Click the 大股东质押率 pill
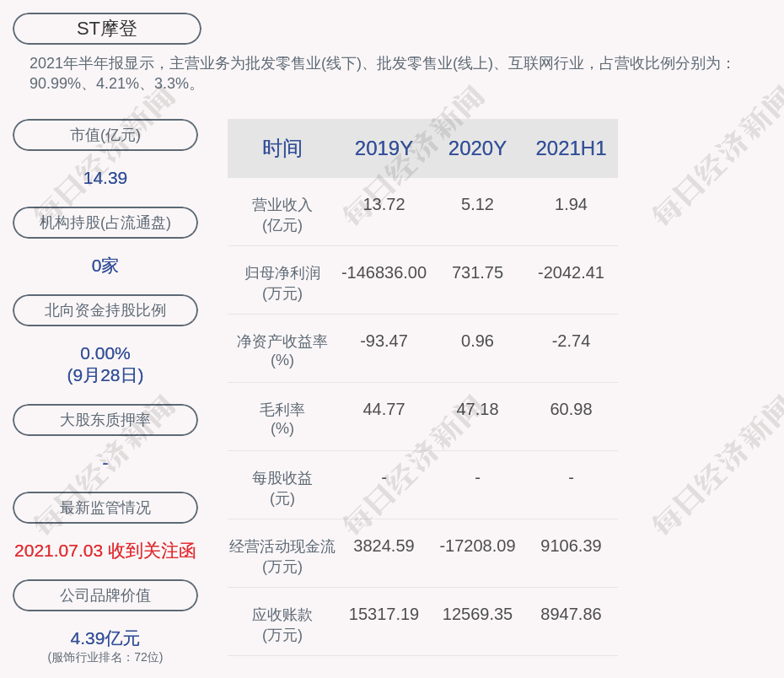Image resolution: width=784 pixels, height=678 pixels. pyautogui.click(x=105, y=420)
